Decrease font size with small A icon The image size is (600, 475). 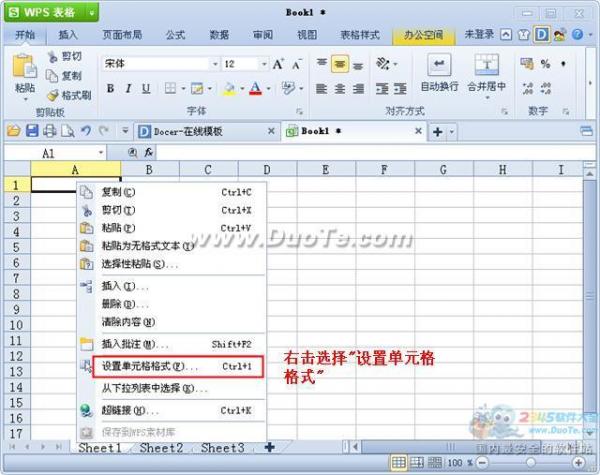point(297,65)
